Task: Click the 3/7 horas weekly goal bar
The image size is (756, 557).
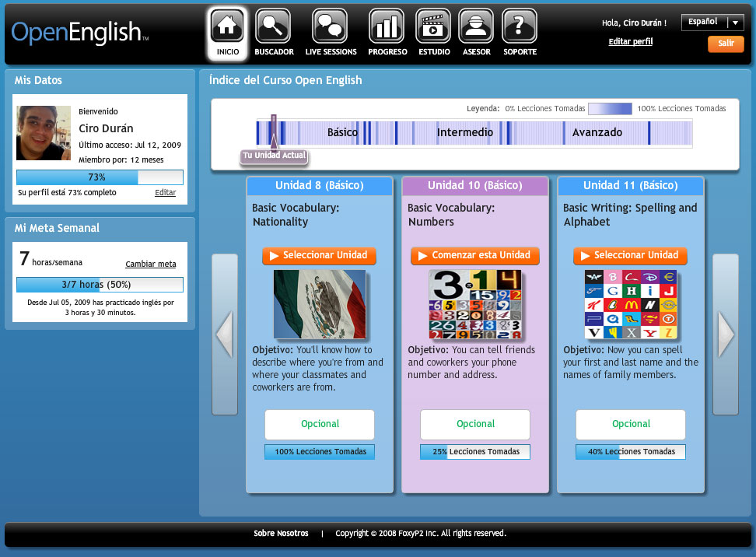Action: [100, 285]
